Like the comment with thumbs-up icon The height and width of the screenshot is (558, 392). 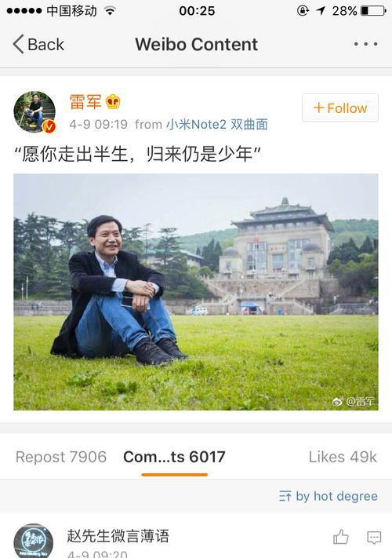pyautogui.click(x=341, y=537)
